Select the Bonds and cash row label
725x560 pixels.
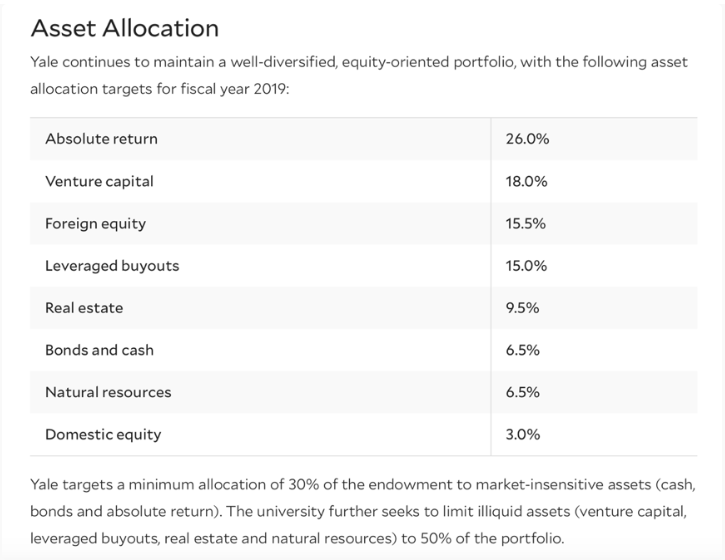99,350
